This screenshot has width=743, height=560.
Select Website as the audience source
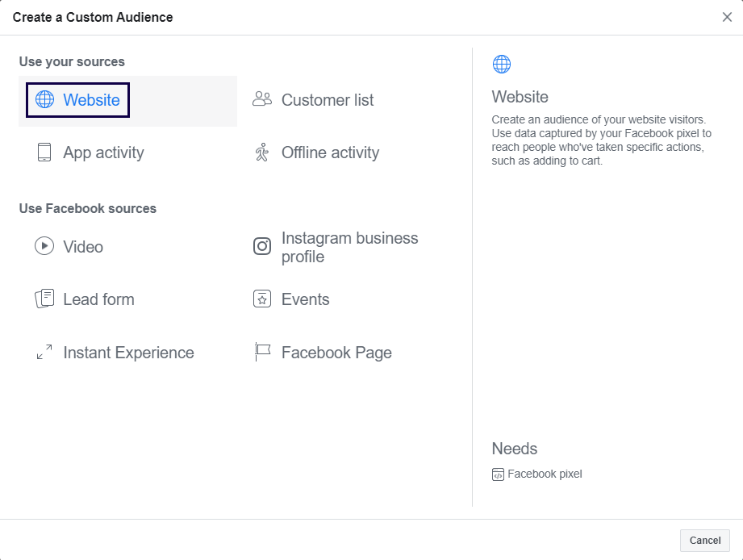[91, 100]
